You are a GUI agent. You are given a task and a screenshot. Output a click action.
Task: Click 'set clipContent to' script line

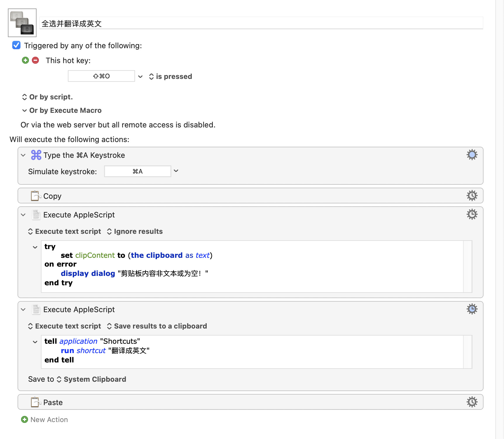click(137, 255)
